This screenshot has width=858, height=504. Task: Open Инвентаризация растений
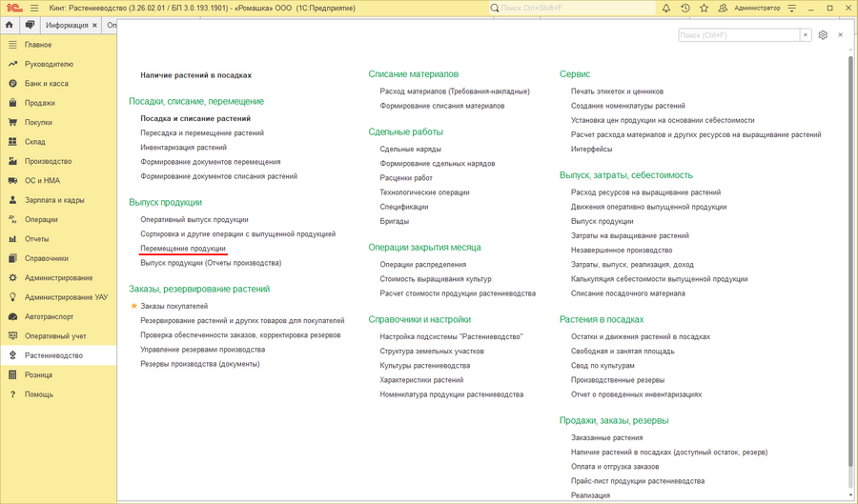point(183,148)
